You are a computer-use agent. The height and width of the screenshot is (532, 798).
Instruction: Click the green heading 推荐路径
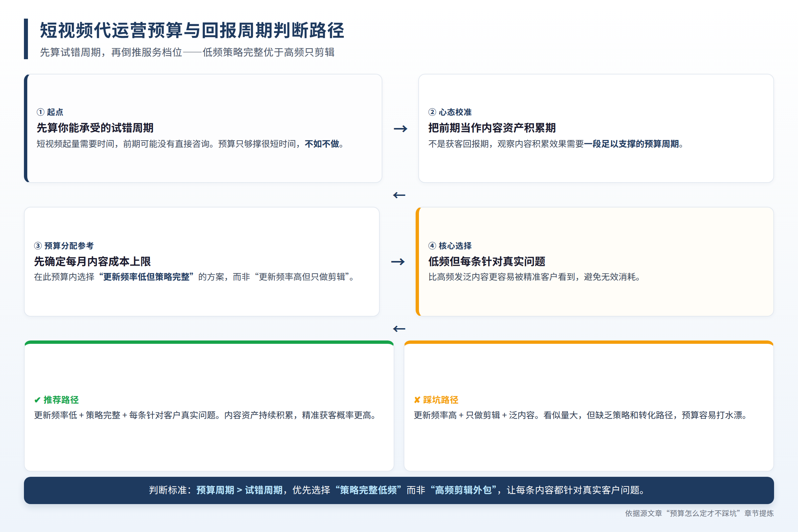click(x=61, y=400)
